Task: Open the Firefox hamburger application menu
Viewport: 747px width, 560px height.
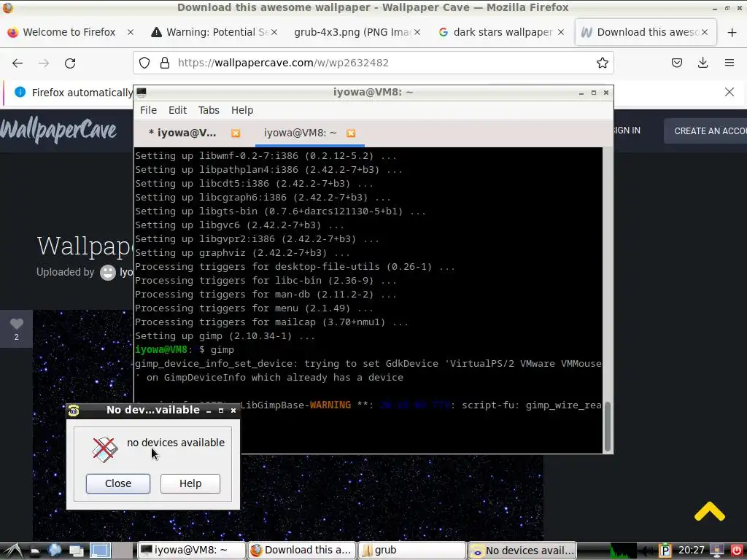Action: coord(729,63)
